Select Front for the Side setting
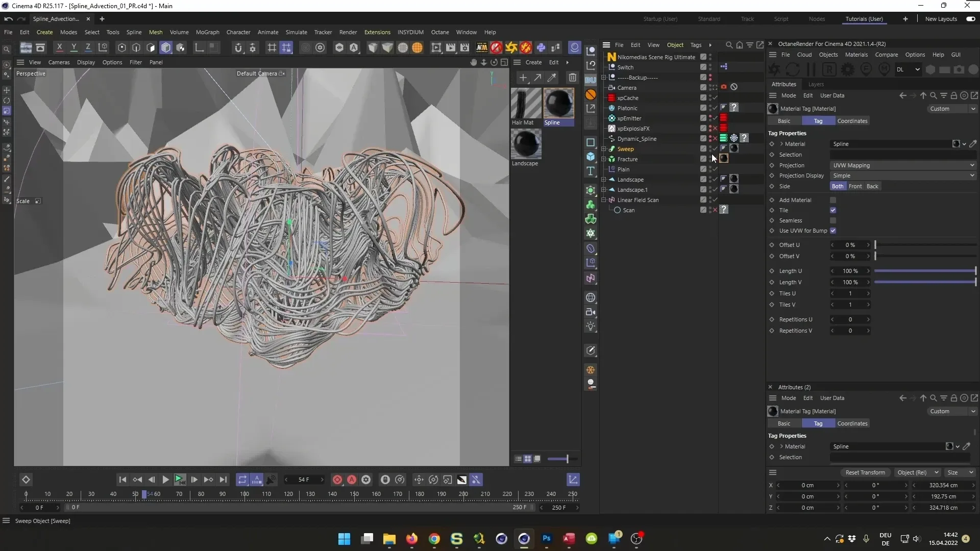The height and width of the screenshot is (551, 980). pyautogui.click(x=855, y=186)
